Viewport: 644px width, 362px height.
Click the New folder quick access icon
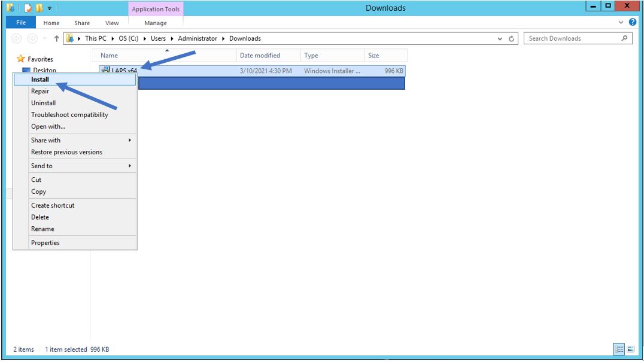pyautogui.click(x=39, y=8)
